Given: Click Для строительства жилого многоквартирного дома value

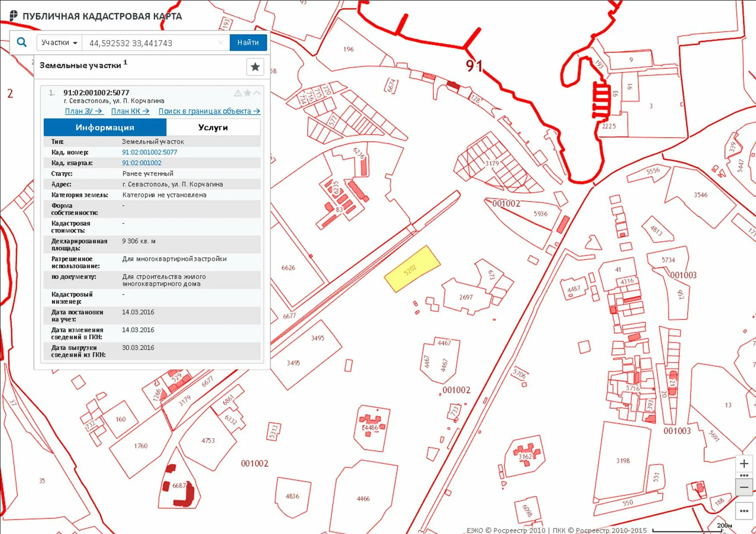Looking at the screenshot, I should point(164,280).
